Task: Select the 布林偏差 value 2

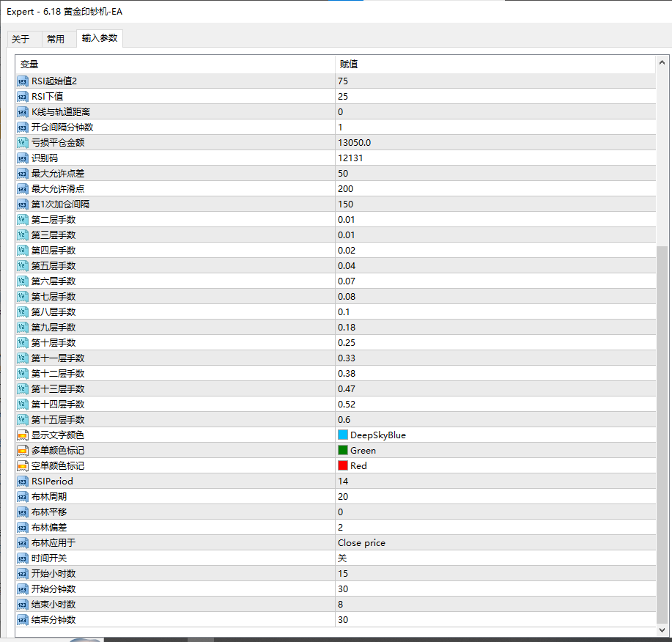Action: pos(340,528)
